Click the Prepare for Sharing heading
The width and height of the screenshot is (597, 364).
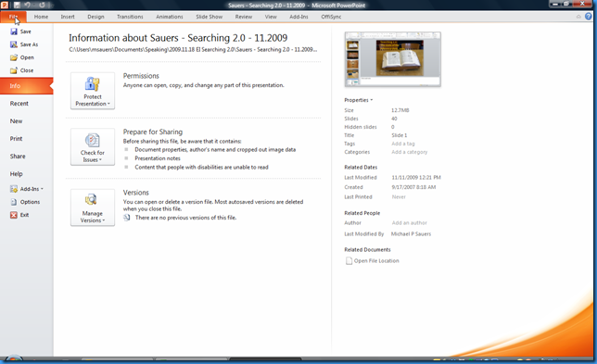click(153, 132)
